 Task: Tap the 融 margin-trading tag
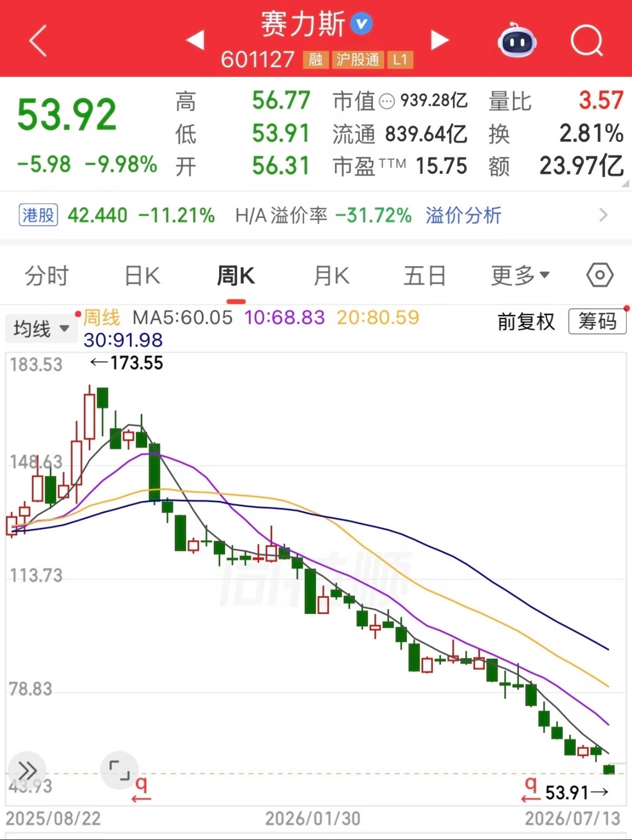coord(316,60)
